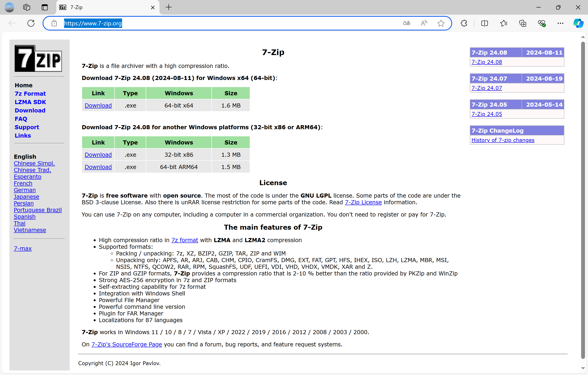Click the browser Back arrow
This screenshot has height=375, width=588.
(x=12, y=23)
